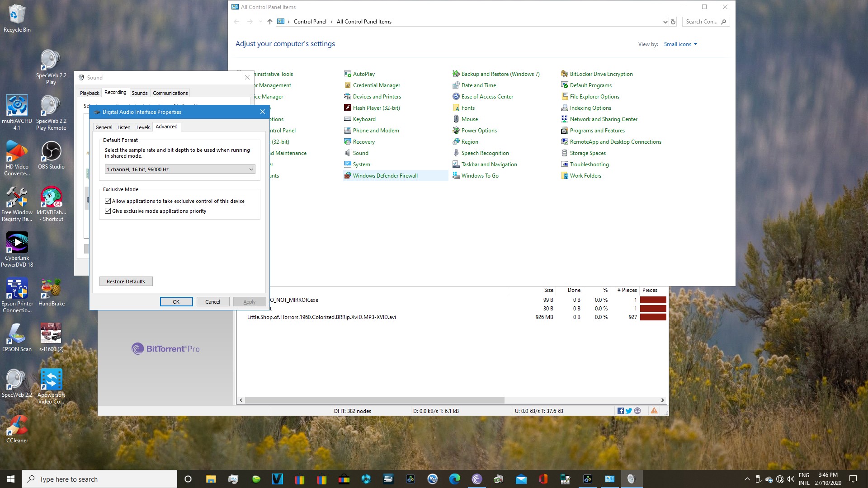
Task: Switch to the Levels tab
Action: [143, 127]
